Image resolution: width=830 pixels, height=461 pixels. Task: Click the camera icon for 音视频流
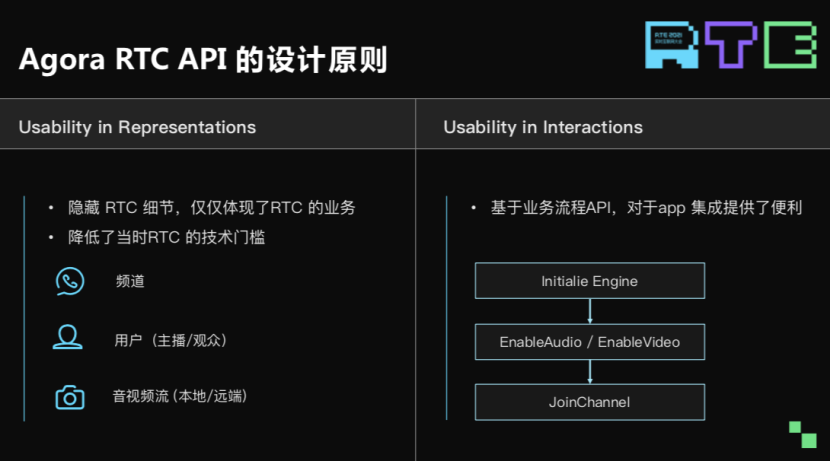[70, 397]
